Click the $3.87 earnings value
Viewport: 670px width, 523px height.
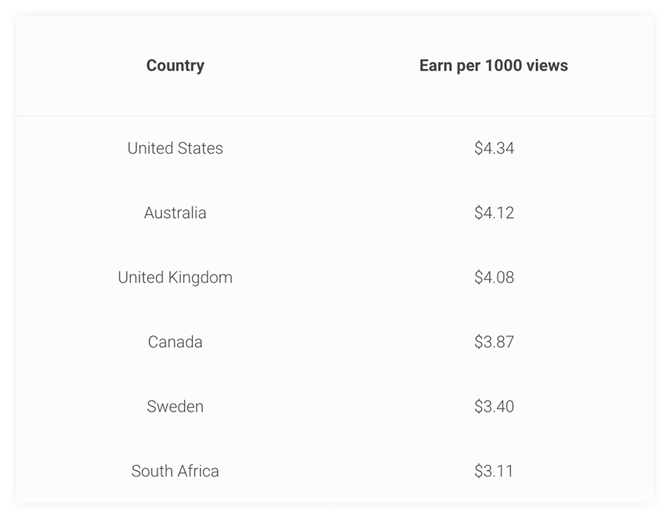click(x=494, y=342)
